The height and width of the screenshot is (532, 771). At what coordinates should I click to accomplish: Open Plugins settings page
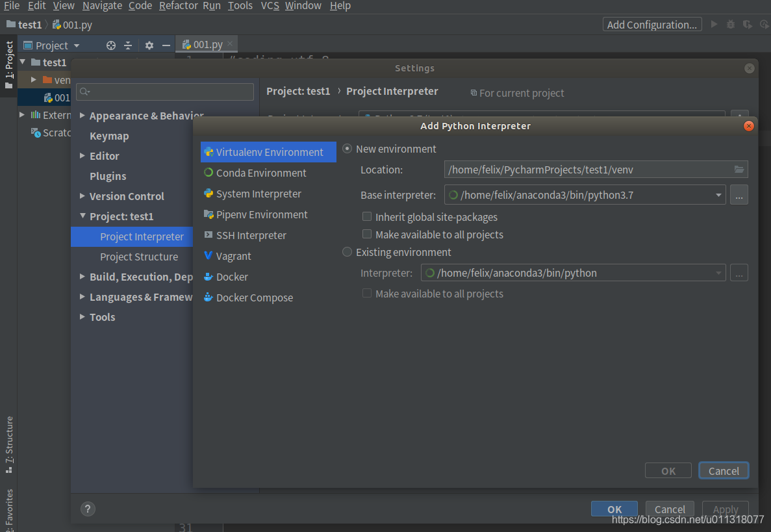(108, 176)
